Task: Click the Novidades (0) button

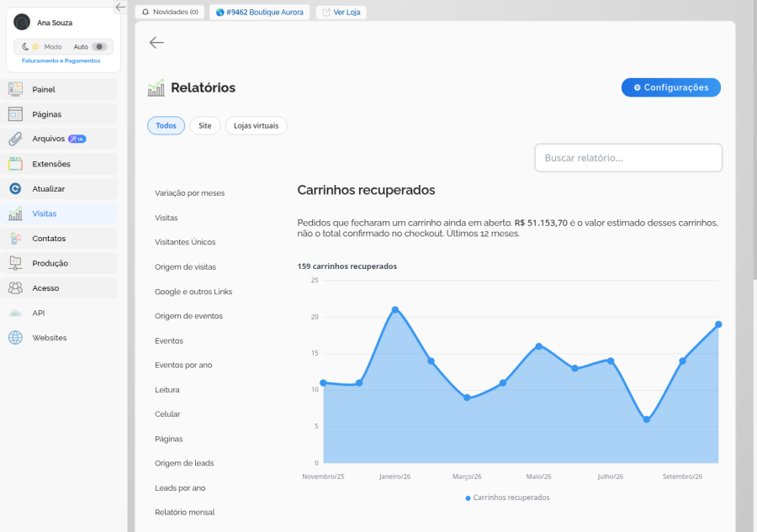Action: [x=170, y=12]
